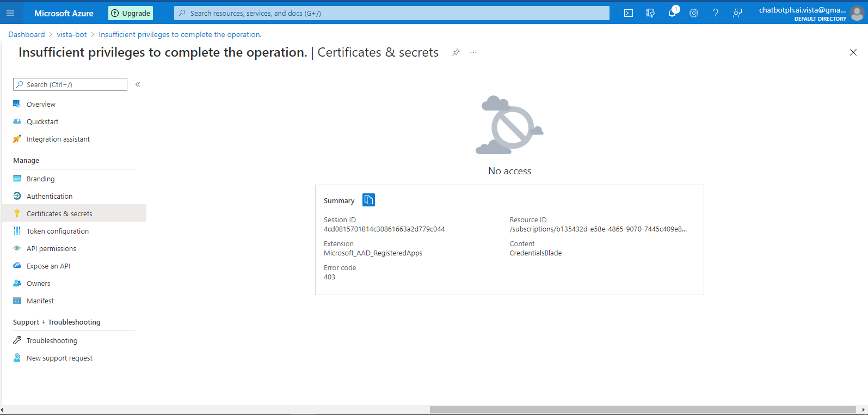Click the Branding icon
868x415 pixels.
pos(17,179)
